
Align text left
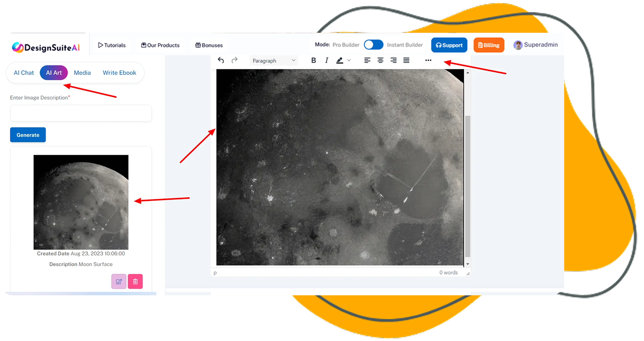click(x=367, y=60)
